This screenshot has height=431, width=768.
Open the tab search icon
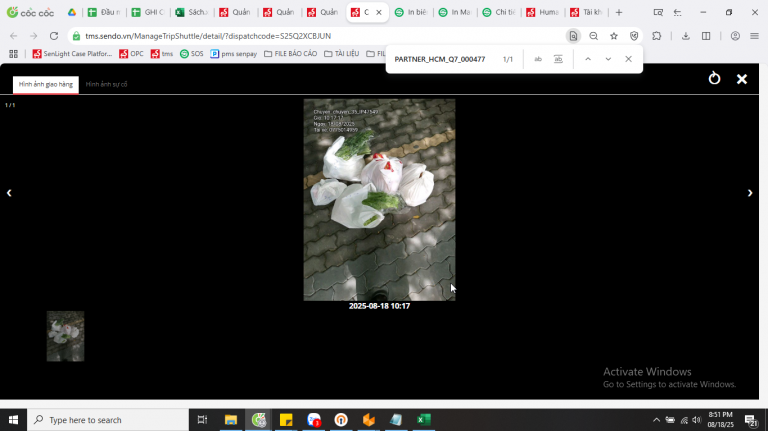(x=658, y=12)
